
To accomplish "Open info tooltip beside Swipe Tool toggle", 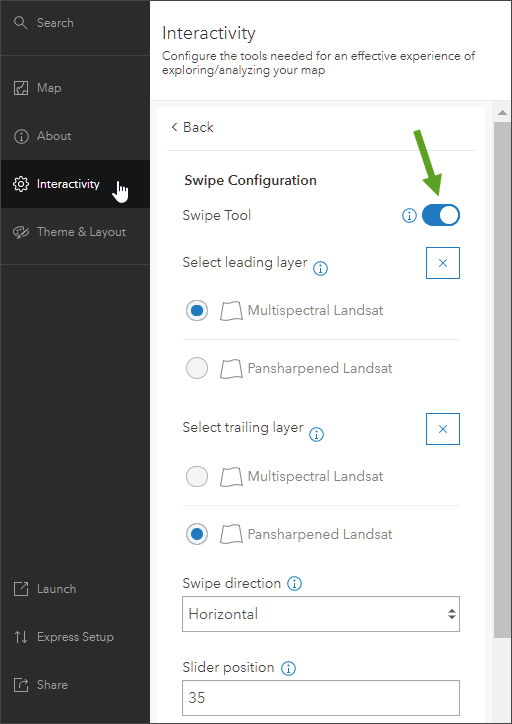I will point(409,215).
